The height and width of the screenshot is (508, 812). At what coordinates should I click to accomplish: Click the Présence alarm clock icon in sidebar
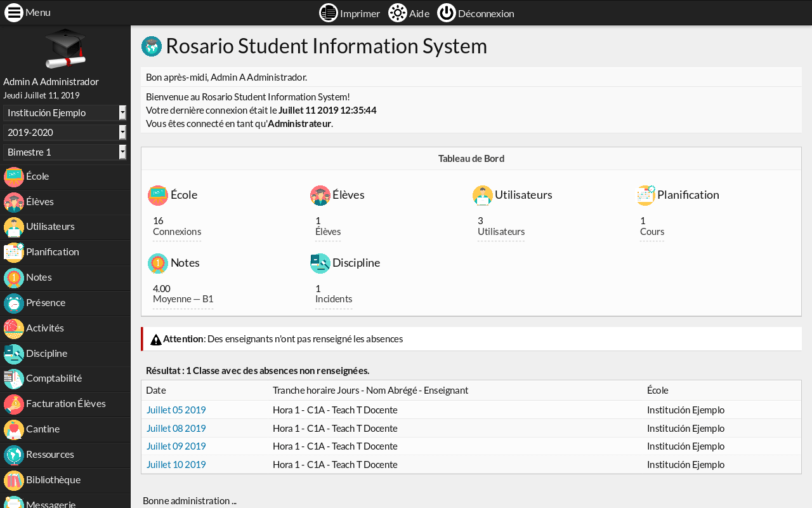[x=14, y=303]
